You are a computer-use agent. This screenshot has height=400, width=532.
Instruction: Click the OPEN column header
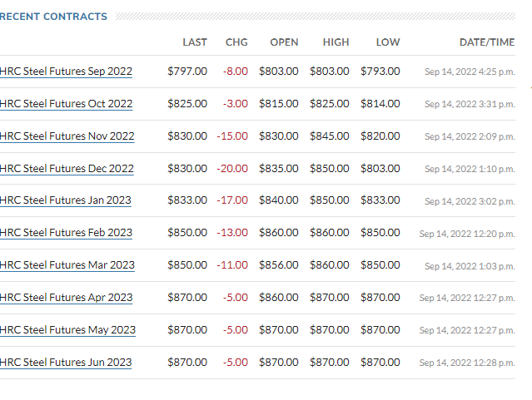coord(284,42)
